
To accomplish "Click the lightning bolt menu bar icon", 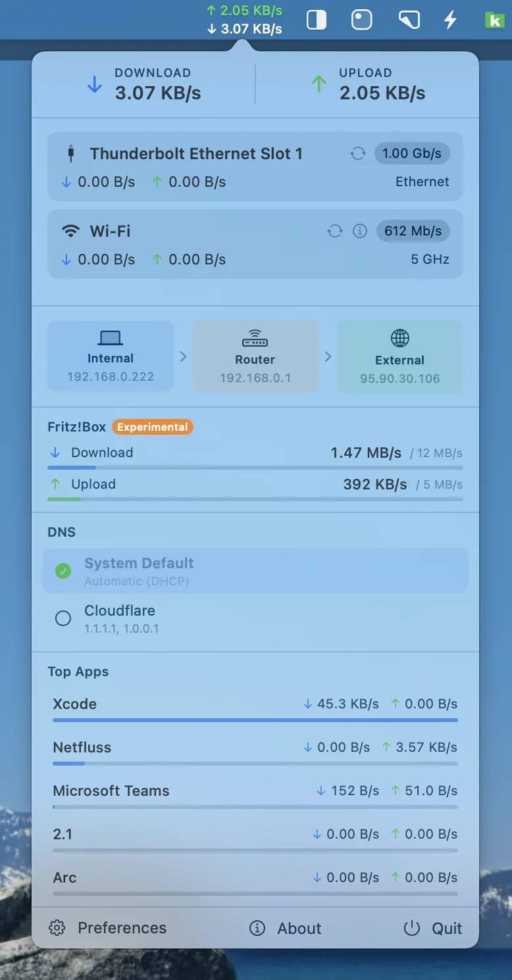I will pyautogui.click(x=450, y=20).
